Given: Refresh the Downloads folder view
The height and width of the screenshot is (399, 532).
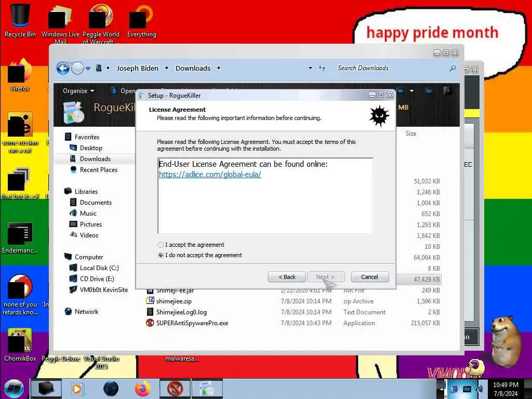Looking at the screenshot, I should [x=322, y=68].
